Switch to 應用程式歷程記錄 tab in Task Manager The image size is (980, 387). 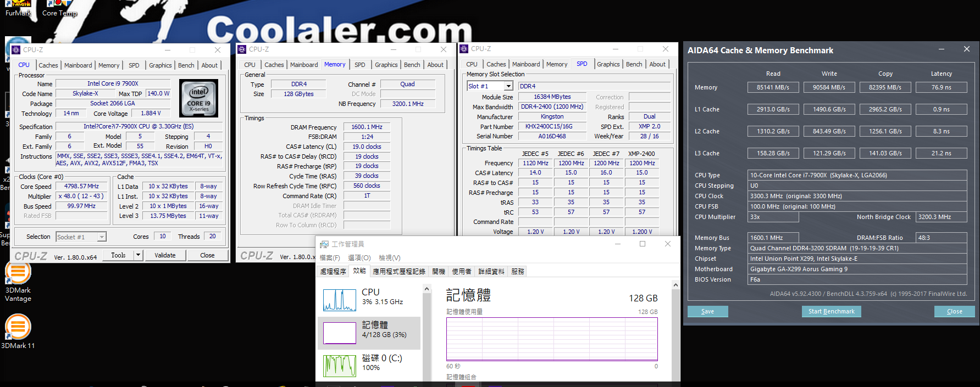pyautogui.click(x=399, y=272)
